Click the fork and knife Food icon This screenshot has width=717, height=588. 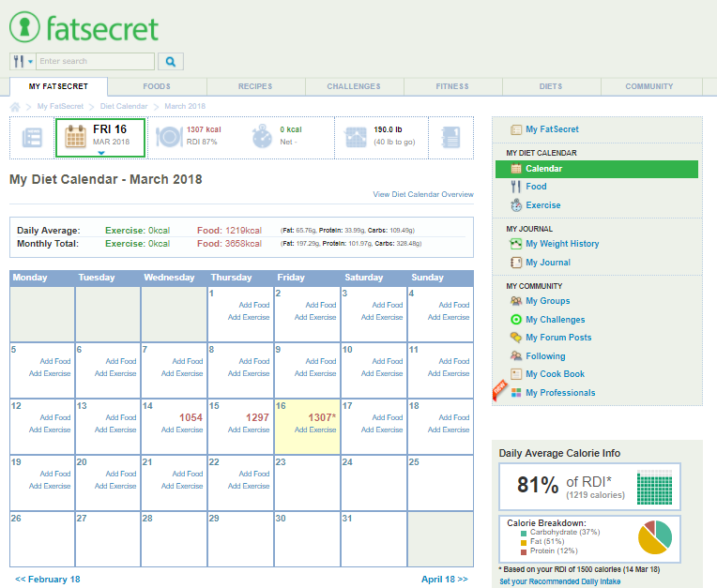click(516, 187)
